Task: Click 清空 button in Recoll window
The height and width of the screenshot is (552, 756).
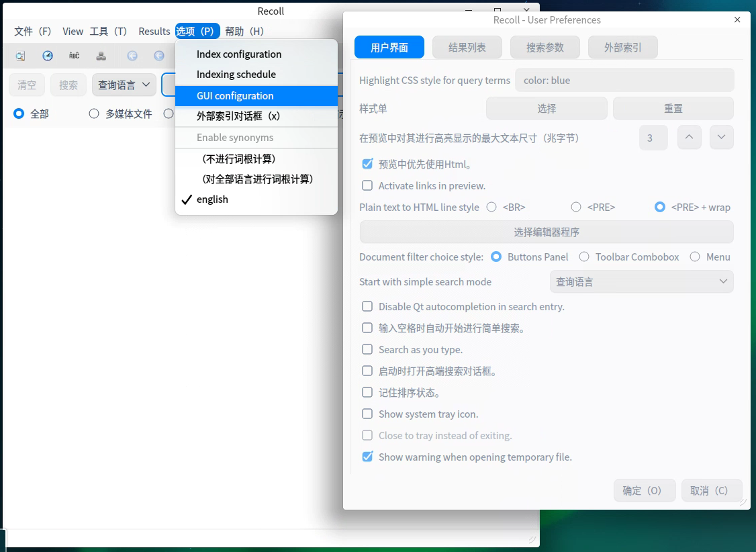Action: click(27, 85)
